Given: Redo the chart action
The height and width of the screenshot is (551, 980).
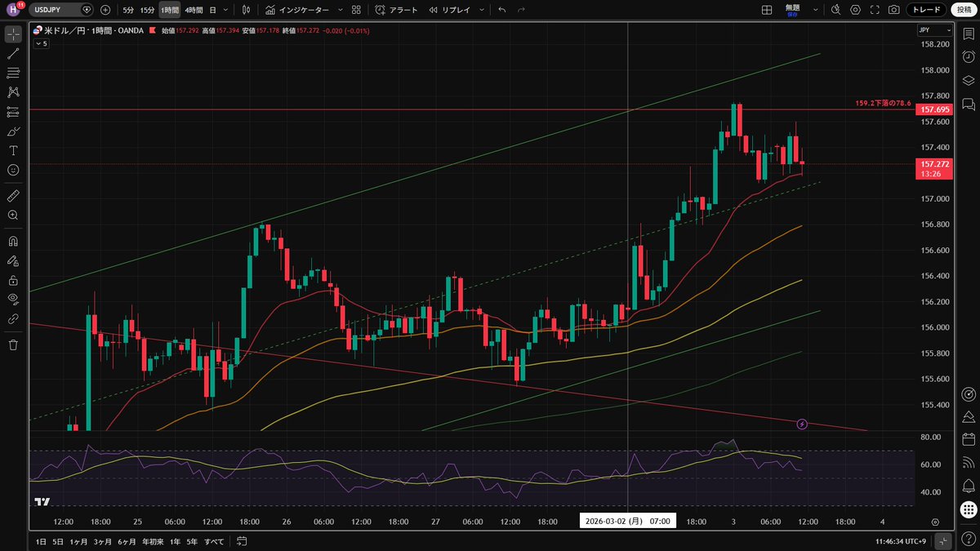Looking at the screenshot, I should (x=522, y=10).
